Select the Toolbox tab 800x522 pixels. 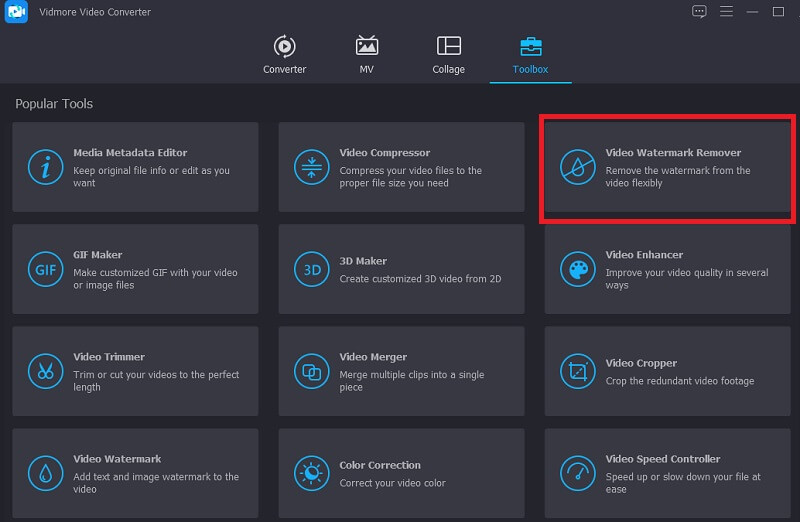pos(530,54)
